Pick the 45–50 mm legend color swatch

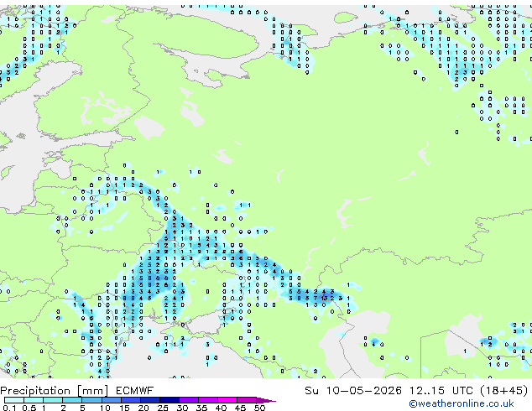click(247, 400)
